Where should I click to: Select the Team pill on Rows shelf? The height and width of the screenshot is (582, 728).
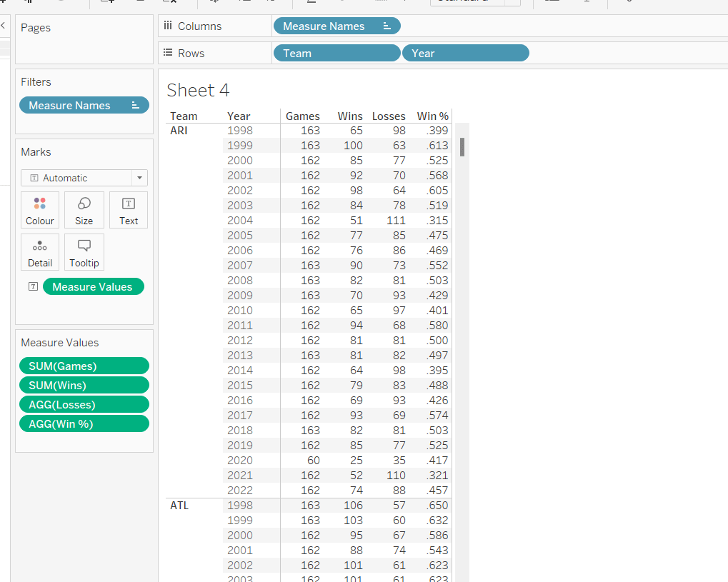(336, 54)
